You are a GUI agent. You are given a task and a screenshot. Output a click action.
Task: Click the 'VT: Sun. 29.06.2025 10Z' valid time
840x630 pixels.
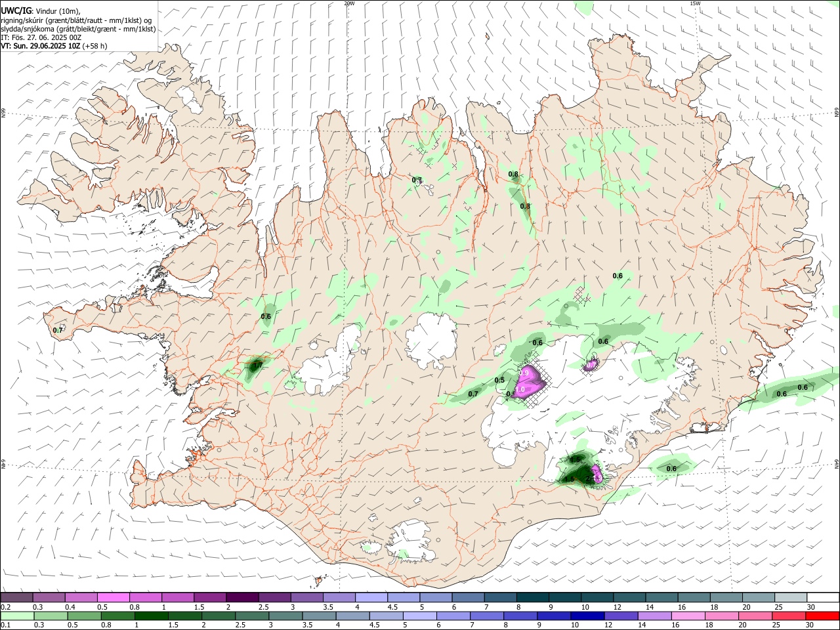click(x=40, y=46)
